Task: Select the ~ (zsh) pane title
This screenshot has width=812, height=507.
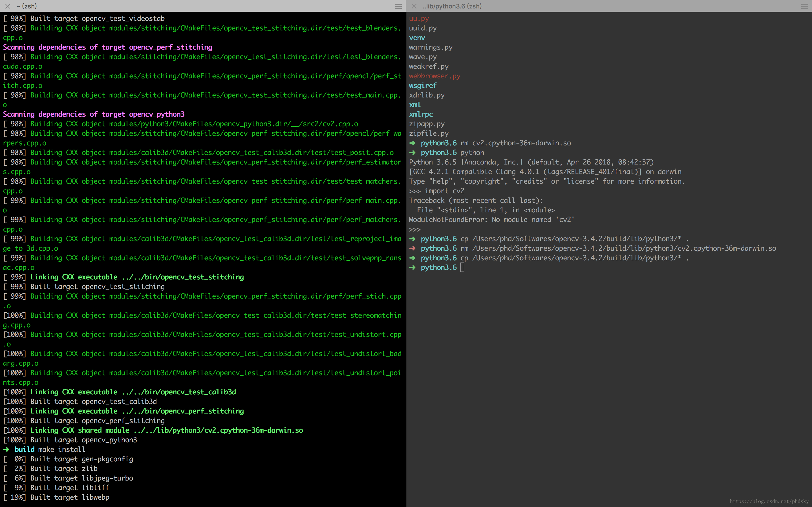Action: click(27, 6)
